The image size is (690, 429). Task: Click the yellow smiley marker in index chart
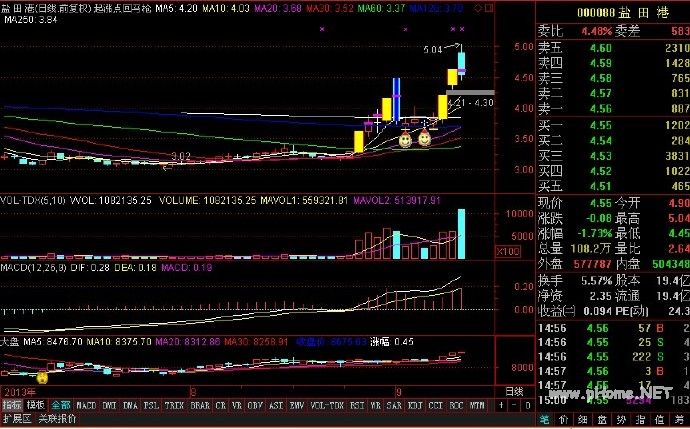[x=42, y=377]
